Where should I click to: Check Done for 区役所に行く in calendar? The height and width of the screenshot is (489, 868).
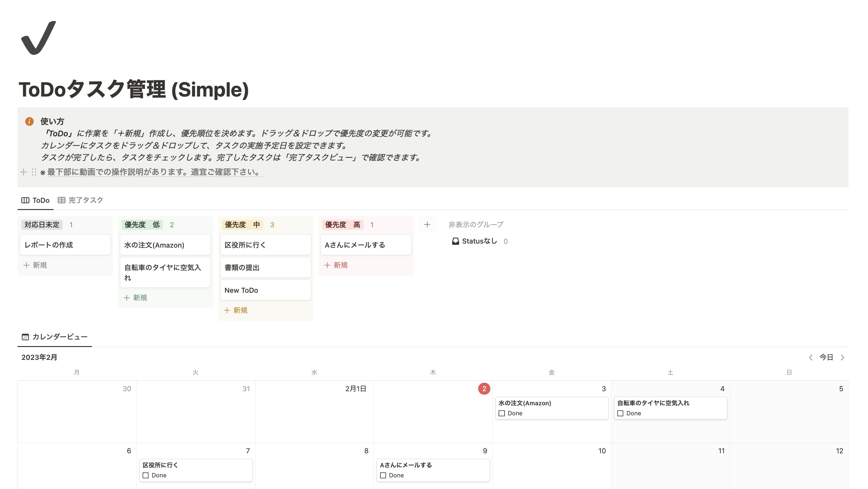(146, 475)
